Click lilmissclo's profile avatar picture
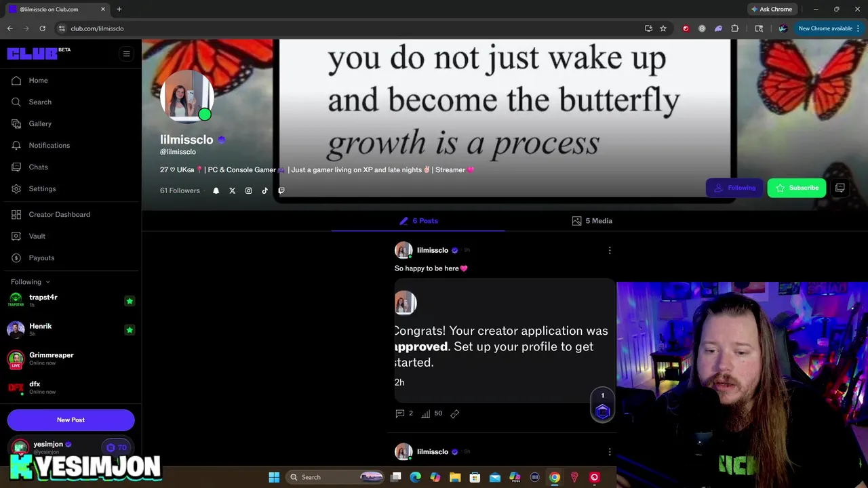Image resolution: width=868 pixels, height=488 pixels. click(187, 97)
